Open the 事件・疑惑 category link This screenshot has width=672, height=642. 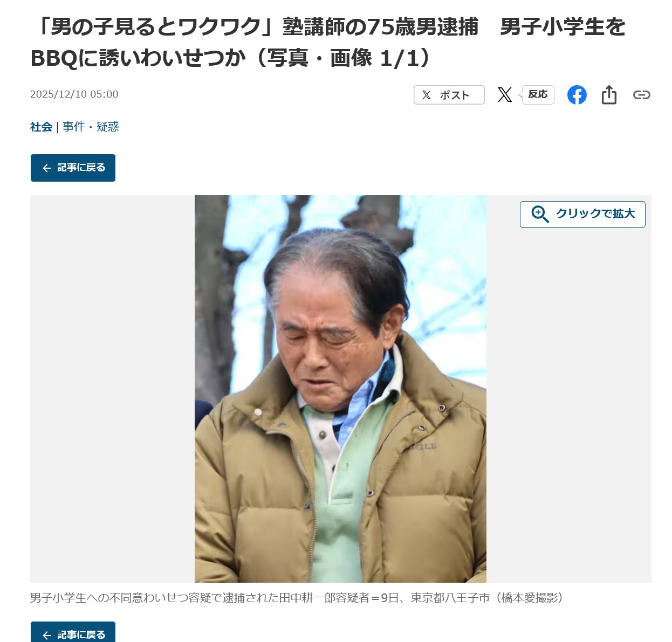(x=91, y=127)
